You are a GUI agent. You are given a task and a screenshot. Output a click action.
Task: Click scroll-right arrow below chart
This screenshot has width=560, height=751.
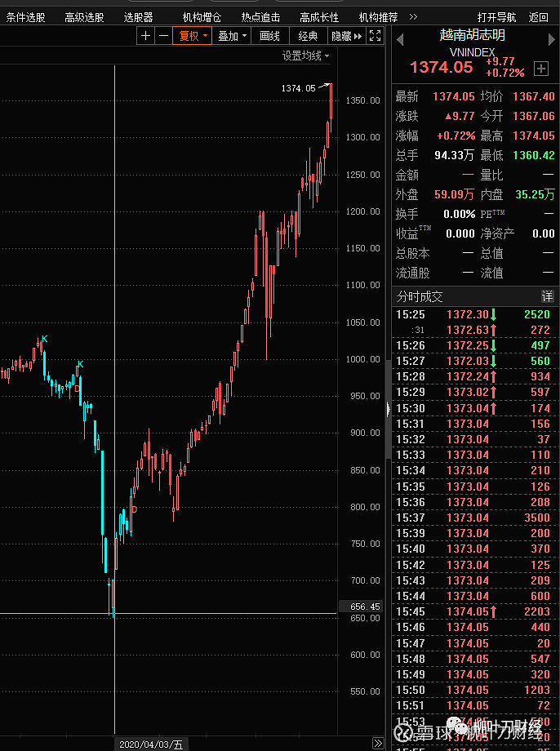coord(378,744)
